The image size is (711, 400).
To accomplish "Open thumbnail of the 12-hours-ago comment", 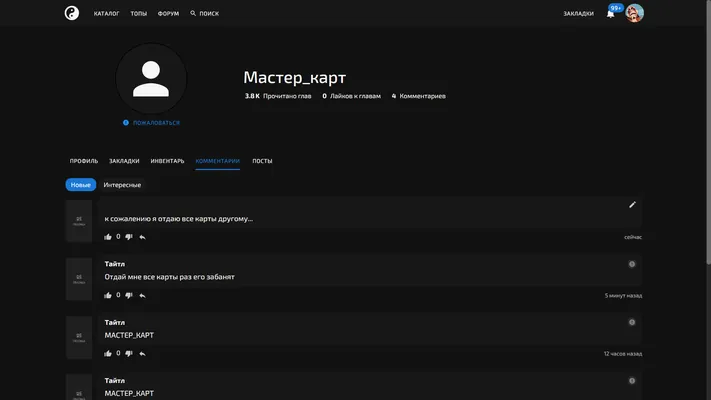I will pyautogui.click(x=79, y=337).
